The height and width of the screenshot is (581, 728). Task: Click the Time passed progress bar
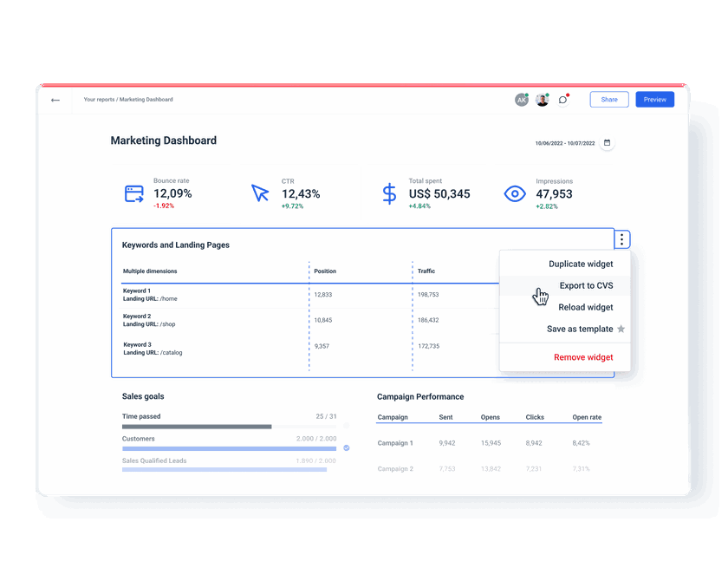230,427
